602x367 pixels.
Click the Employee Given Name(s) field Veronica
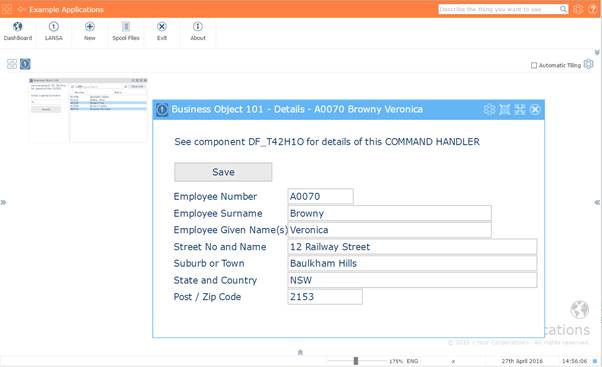389,230
